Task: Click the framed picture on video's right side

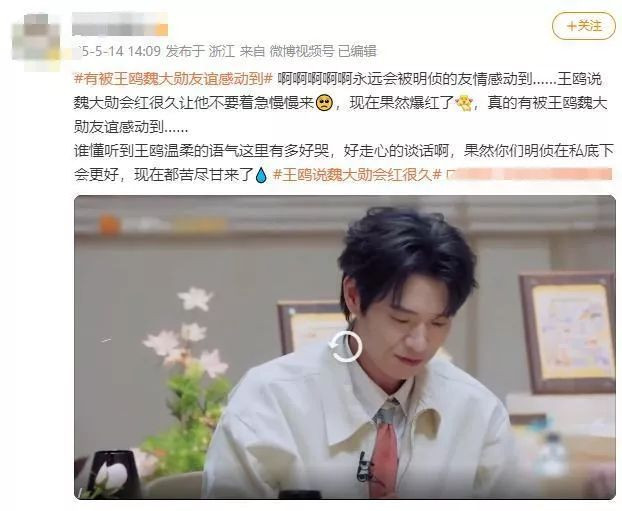Action: click(x=568, y=332)
